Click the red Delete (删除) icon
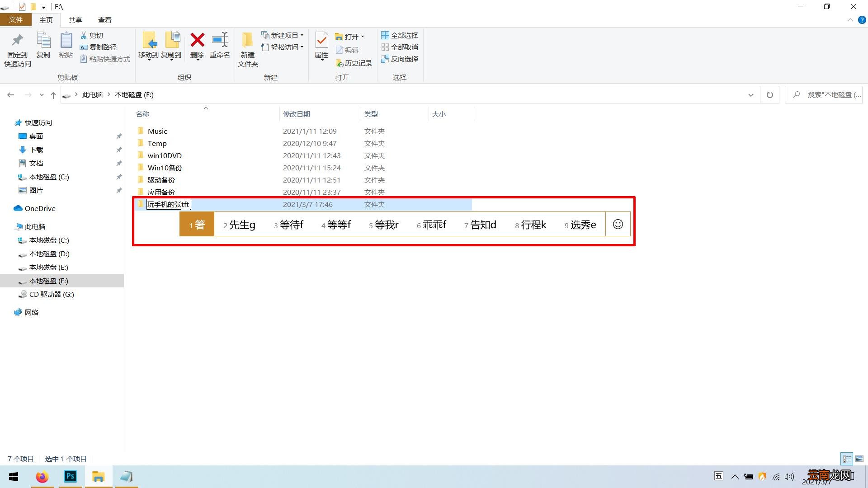Image resolution: width=868 pixels, height=488 pixels. [197, 40]
